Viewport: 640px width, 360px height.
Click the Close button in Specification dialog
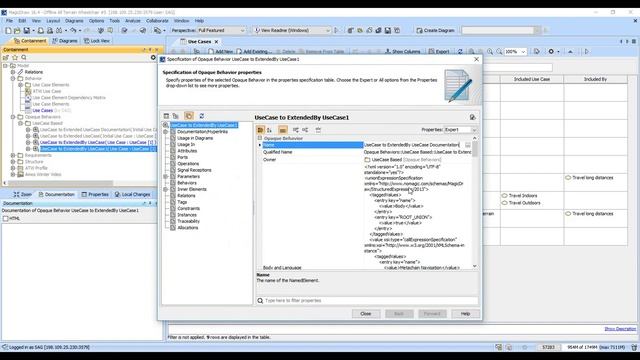tap(366, 314)
